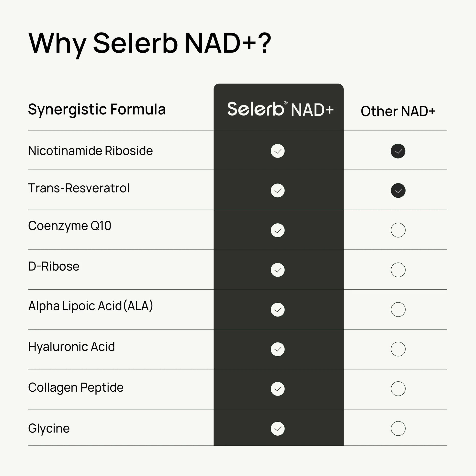Click empty Other NAD+ circle for Glycine
This screenshot has height=476, width=476.
pyautogui.click(x=398, y=429)
